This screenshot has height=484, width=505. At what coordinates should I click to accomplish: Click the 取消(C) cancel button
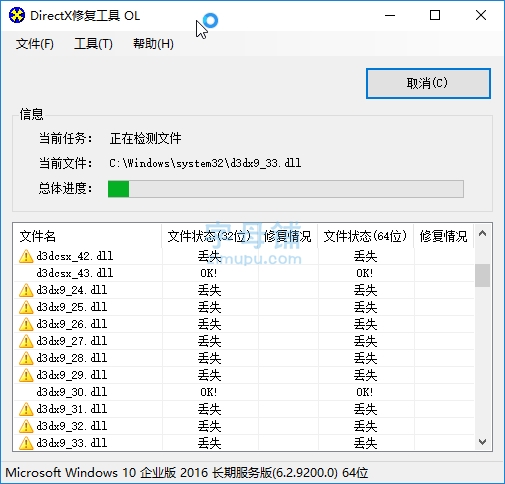click(428, 83)
